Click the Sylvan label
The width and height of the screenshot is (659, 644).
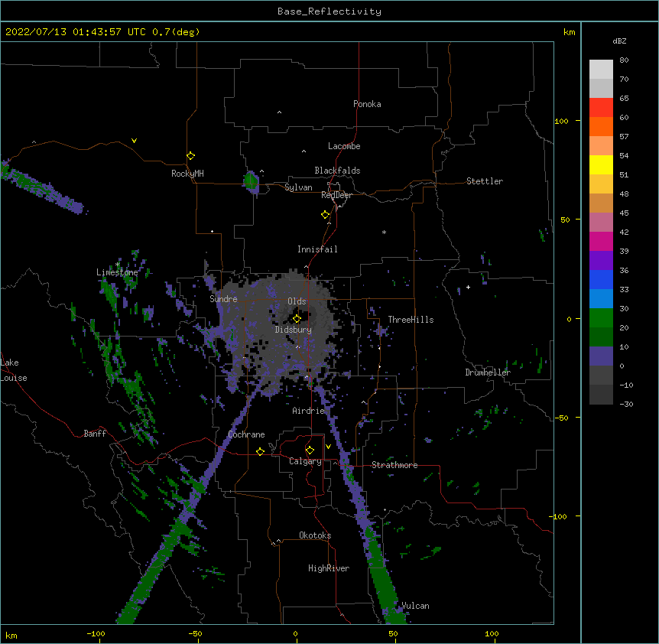point(298,187)
